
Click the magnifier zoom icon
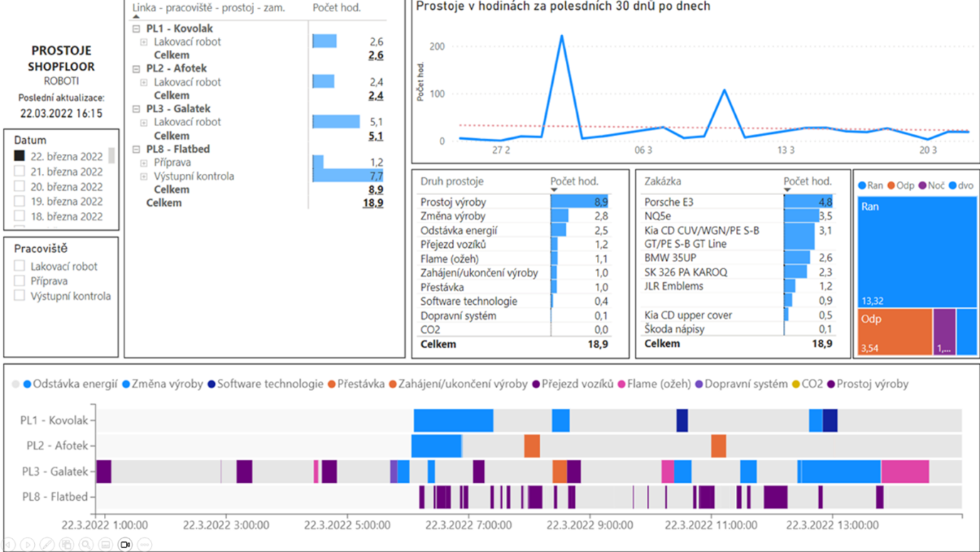86,544
